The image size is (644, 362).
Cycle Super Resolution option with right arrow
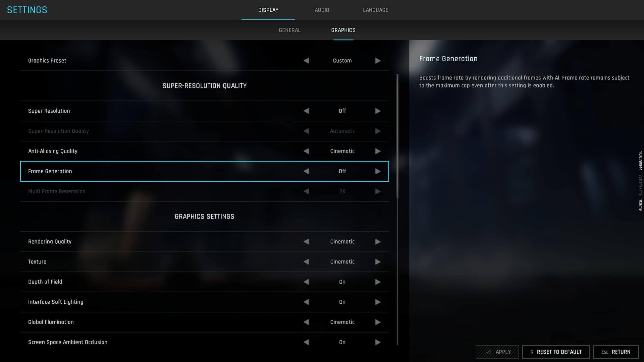(x=378, y=111)
